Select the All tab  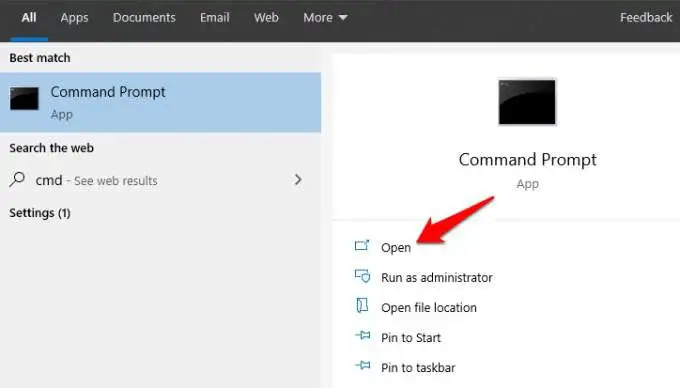[29, 18]
